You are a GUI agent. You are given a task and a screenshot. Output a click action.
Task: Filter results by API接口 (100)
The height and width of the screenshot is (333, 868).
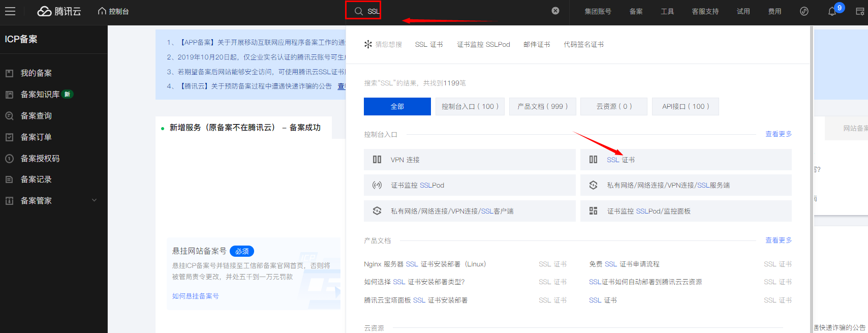(x=685, y=106)
